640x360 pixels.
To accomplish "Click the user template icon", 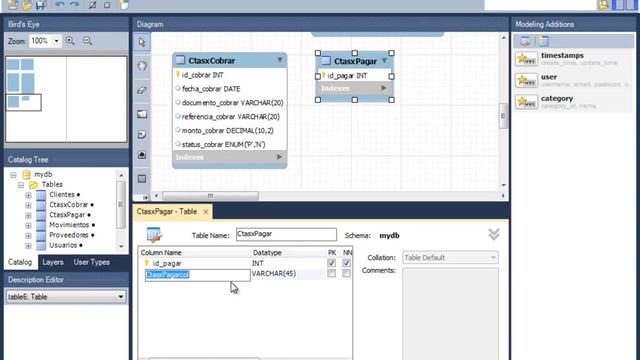I will coord(526,81).
